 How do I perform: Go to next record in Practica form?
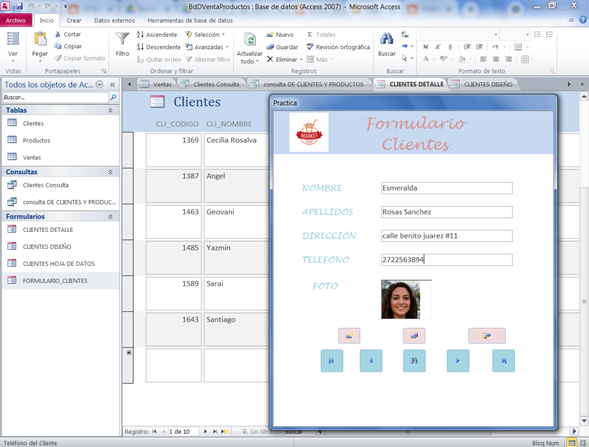(x=458, y=361)
